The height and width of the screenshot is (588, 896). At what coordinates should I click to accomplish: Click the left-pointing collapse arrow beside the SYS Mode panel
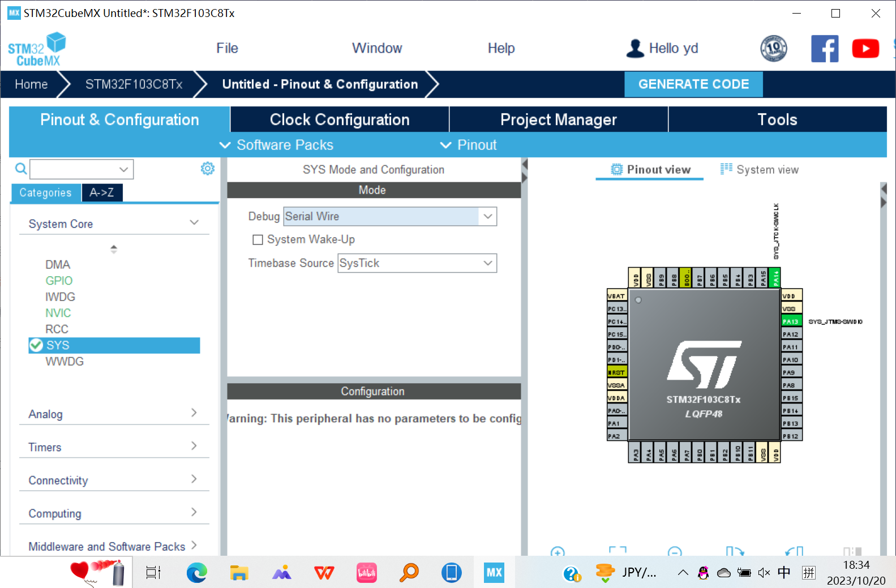coord(525,164)
